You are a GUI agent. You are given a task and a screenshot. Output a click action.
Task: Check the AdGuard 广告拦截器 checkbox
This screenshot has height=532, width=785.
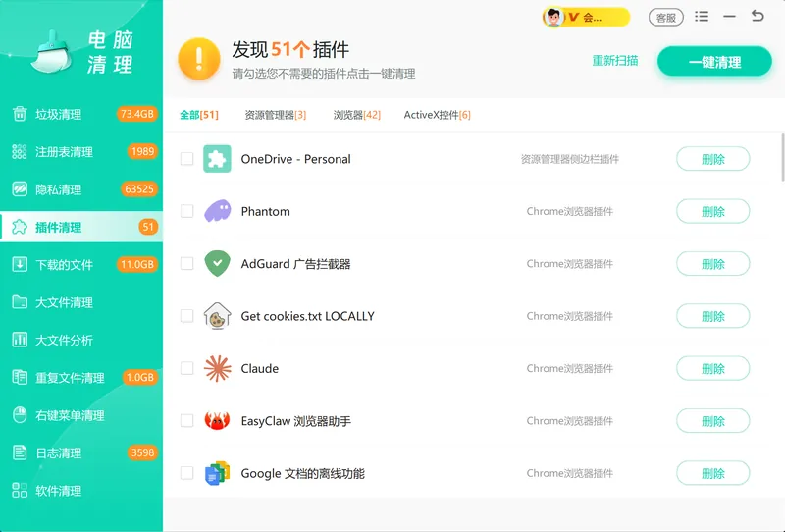pyautogui.click(x=186, y=263)
